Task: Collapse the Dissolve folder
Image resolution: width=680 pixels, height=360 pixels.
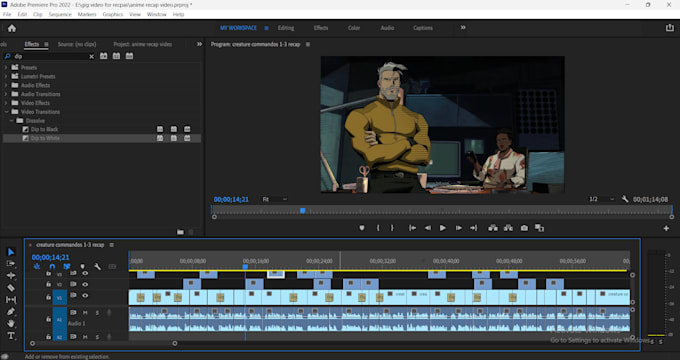Action: click(12, 121)
